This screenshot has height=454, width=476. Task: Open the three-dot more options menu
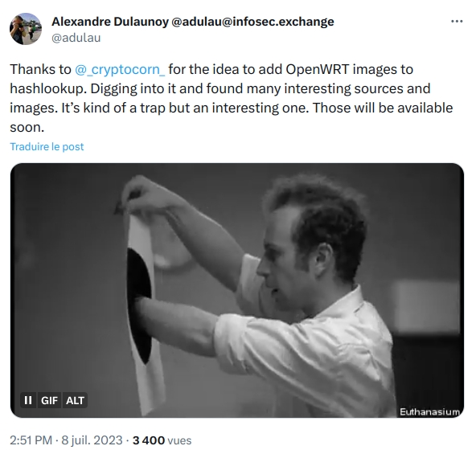(457, 21)
